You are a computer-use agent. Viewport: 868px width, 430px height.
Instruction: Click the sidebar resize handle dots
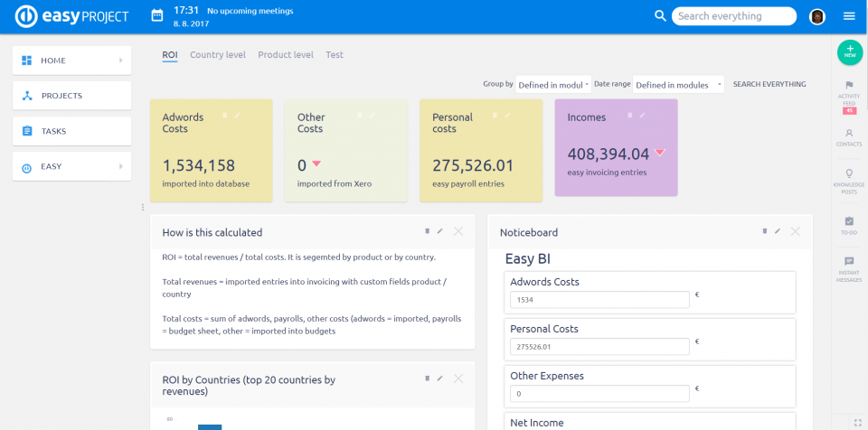143,207
